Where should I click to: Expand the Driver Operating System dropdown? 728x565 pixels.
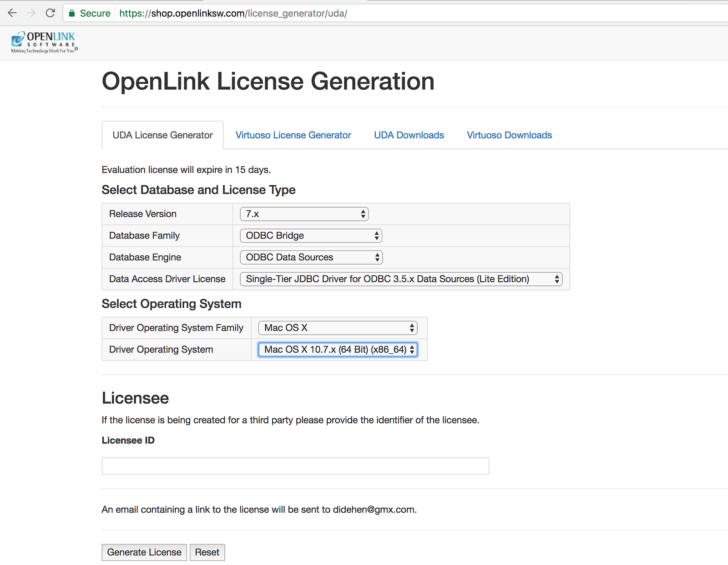pyautogui.click(x=338, y=350)
